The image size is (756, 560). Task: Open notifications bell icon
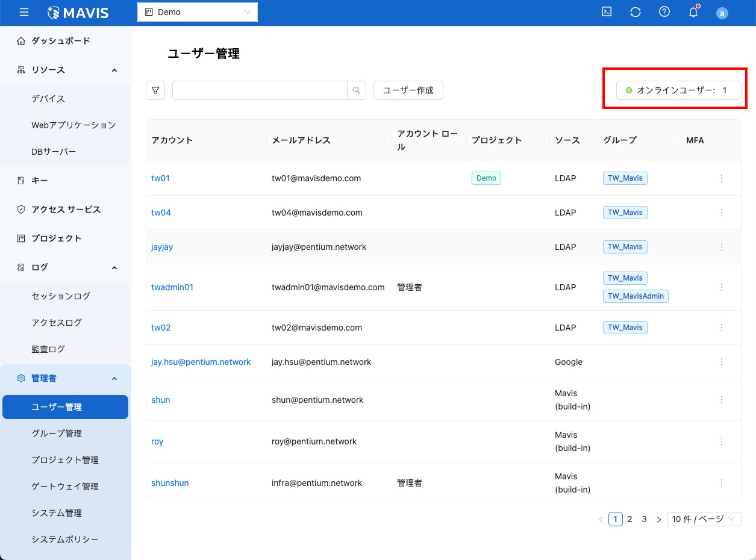(x=693, y=12)
